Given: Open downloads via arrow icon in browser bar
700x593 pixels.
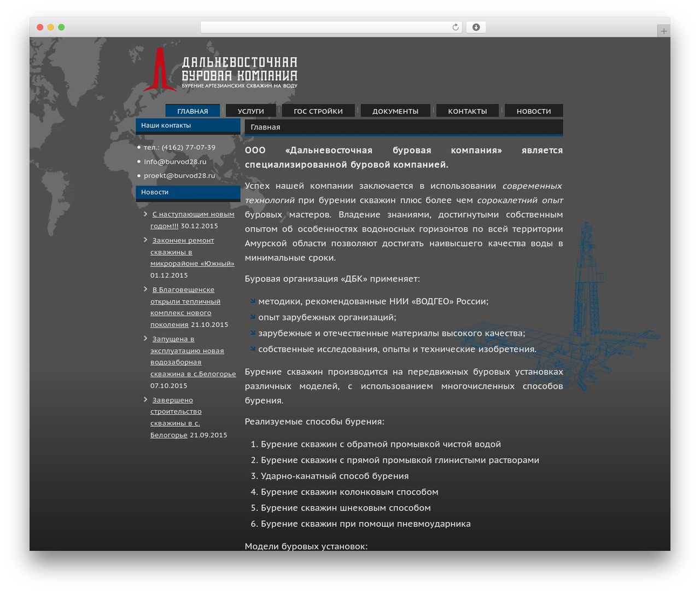Looking at the screenshot, I should point(476,27).
